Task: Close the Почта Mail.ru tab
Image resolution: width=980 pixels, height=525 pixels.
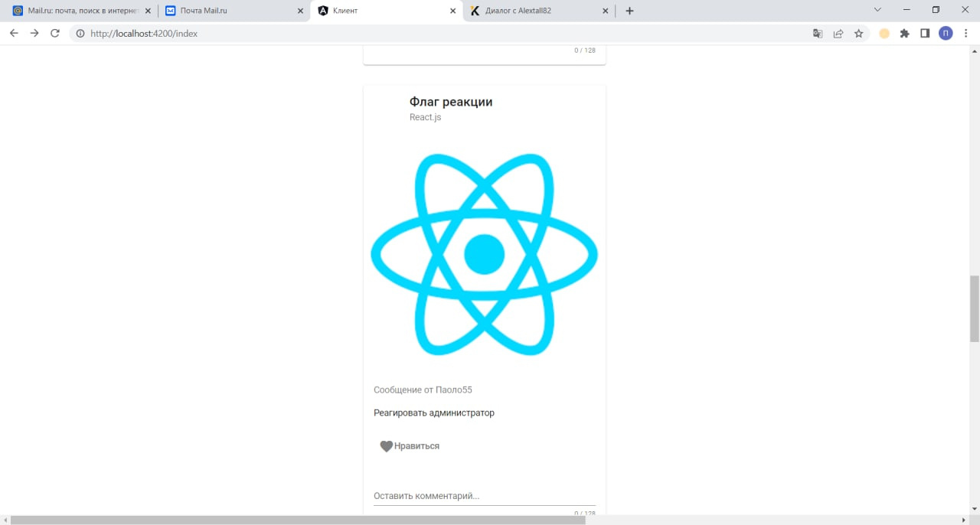Action: [300, 11]
